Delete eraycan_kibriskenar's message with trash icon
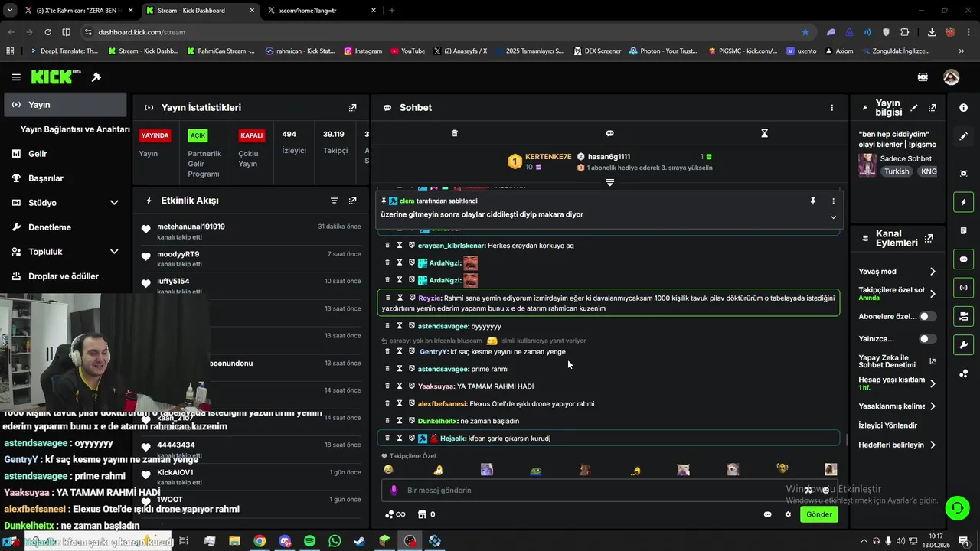The image size is (980, 551). tap(387, 245)
